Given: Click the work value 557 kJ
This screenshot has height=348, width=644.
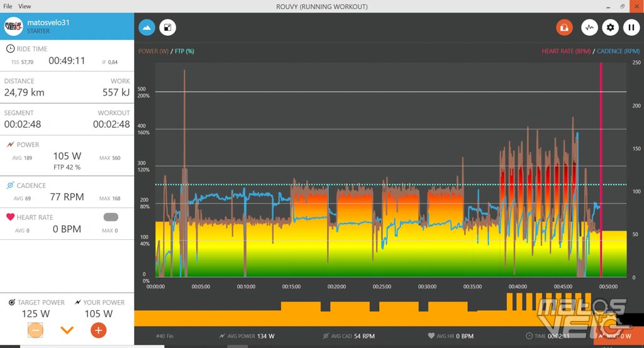Looking at the screenshot, I should 116,93.
